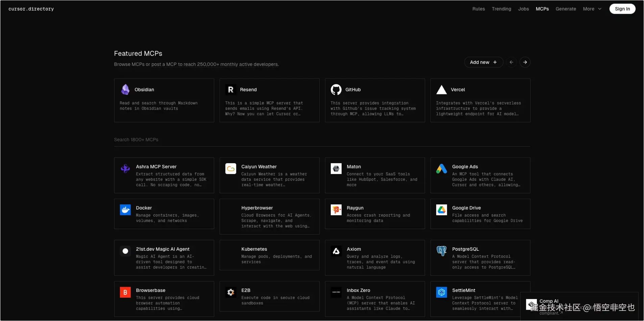Show next featured MCPs with right arrow

pos(525,62)
